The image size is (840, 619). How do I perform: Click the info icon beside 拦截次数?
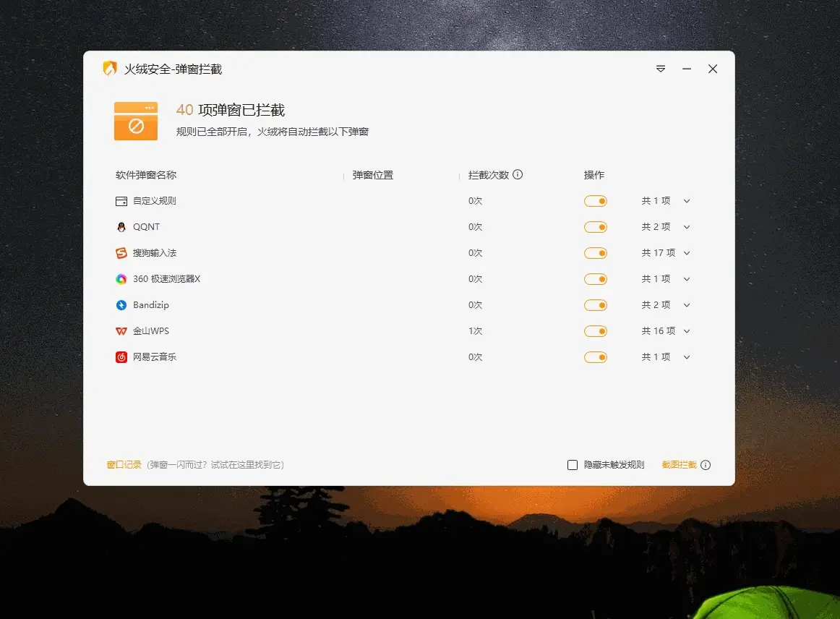[x=518, y=175]
